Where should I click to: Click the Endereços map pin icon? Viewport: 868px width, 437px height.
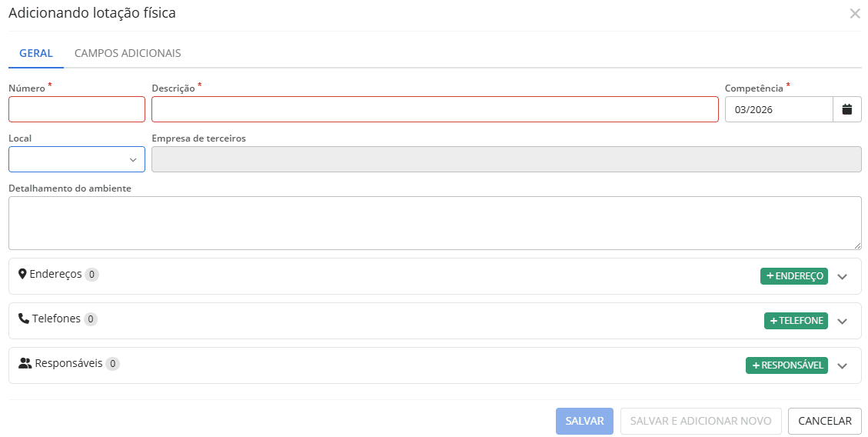pos(23,274)
